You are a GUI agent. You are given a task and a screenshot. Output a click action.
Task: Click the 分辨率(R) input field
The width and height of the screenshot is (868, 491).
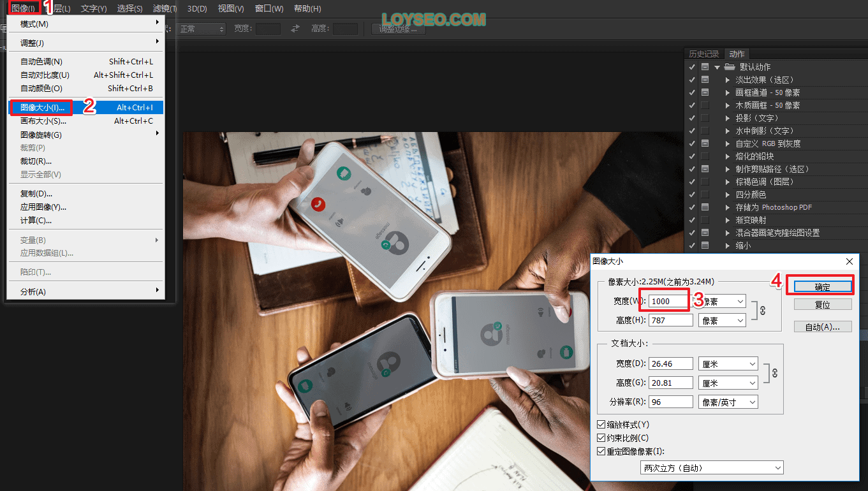(670, 402)
